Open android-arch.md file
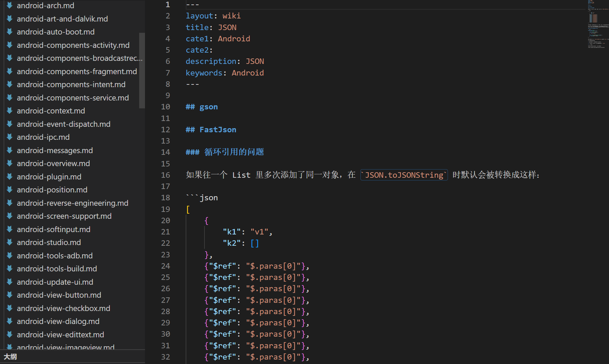Screen dimensions: 609x364 pos(45,5)
